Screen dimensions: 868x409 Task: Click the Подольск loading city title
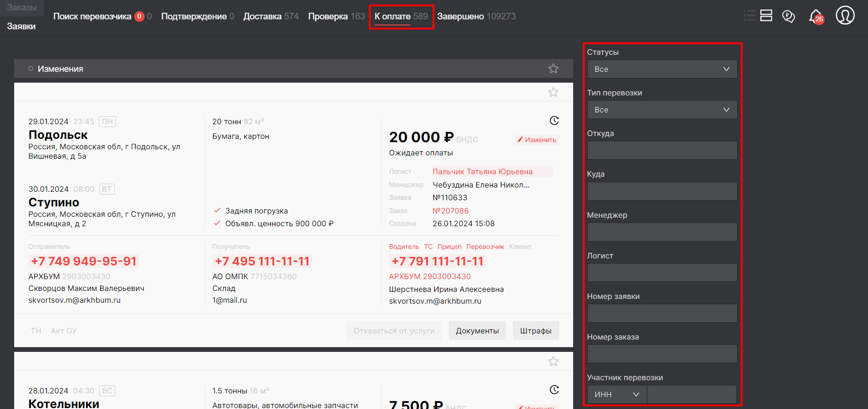tap(58, 135)
